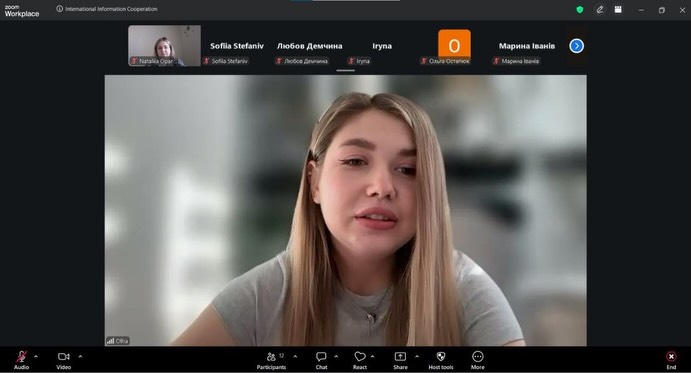Expand share options arrow beside Share
Image resolution: width=691 pixels, height=373 pixels.
tap(417, 356)
